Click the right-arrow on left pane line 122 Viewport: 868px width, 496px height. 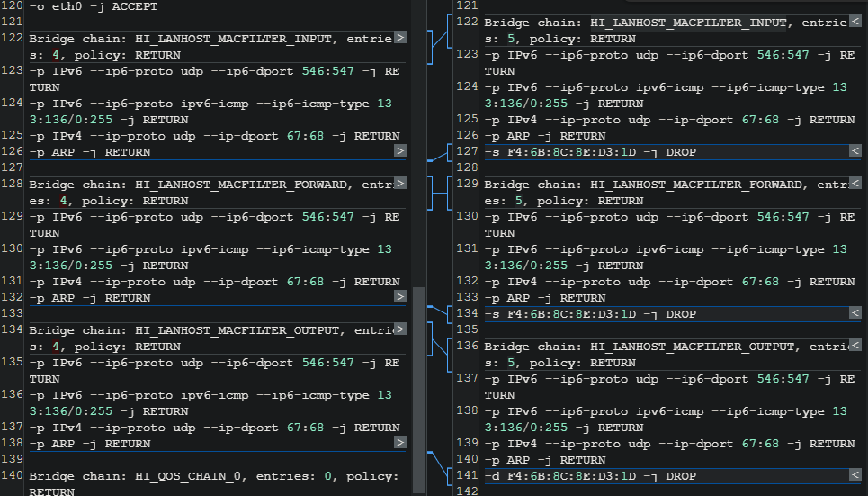pyautogui.click(x=400, y=38)
